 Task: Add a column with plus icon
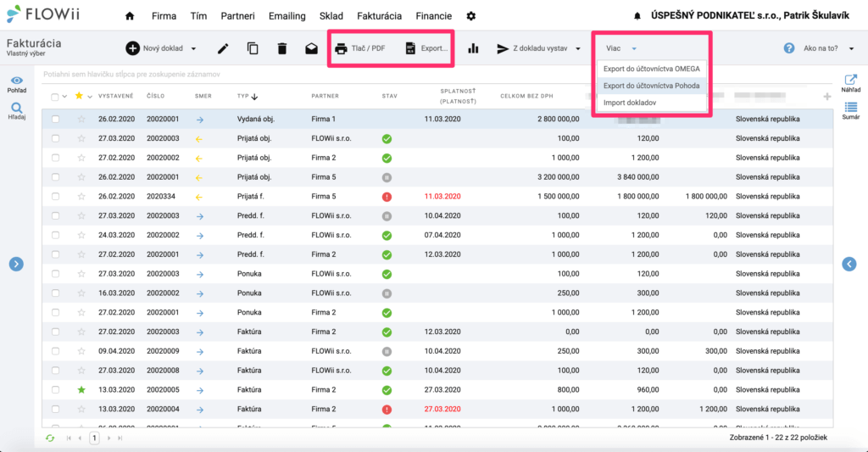[x=827, y=97]
